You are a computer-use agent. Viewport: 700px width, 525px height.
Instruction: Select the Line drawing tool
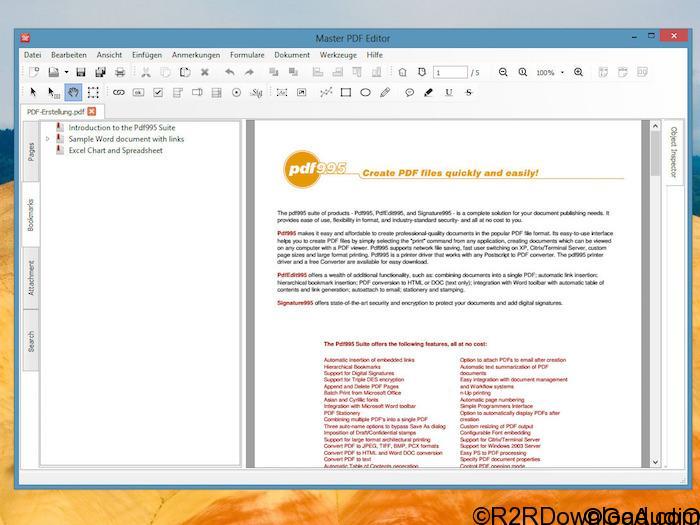pos(326,92)
